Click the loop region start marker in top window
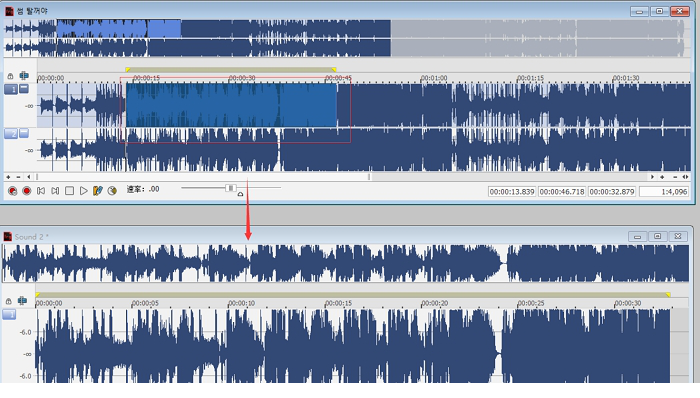This screenshot has width=700, height=398. 128,70
